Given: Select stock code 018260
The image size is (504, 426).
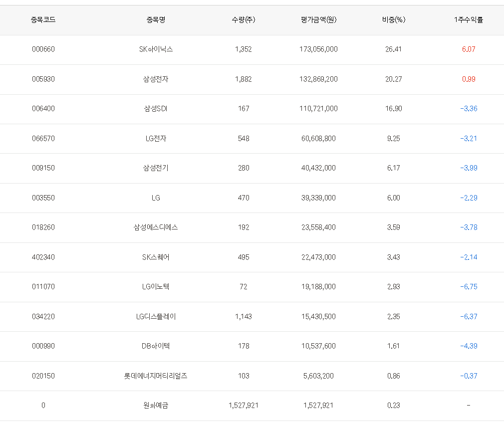Looking at the screenshot, I should click(x=43, y=227).
